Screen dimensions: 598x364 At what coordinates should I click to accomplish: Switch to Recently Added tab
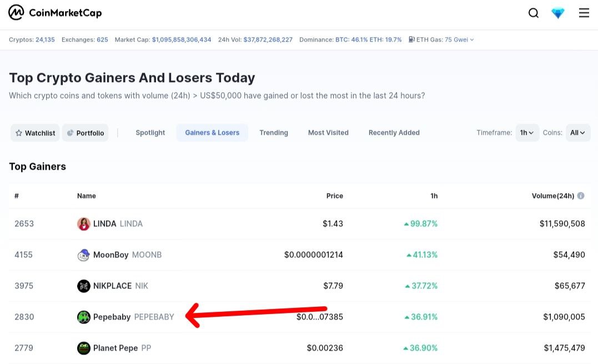[x=394, y=133]
